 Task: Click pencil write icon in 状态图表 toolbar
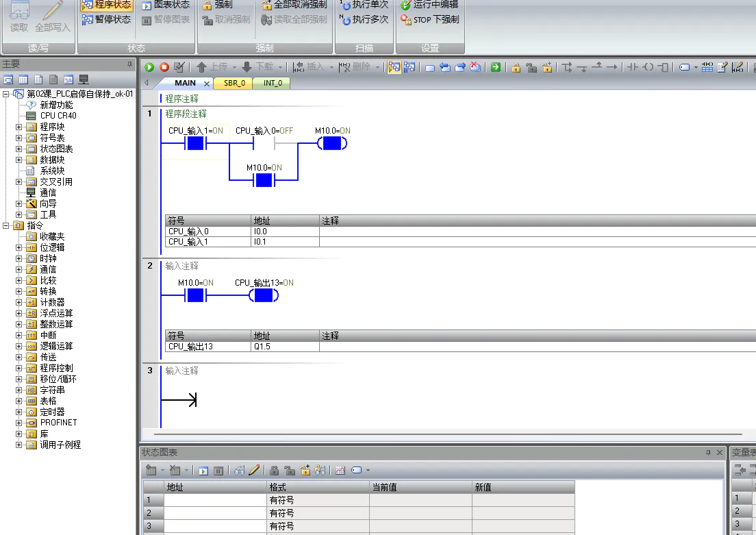[x=255, y=470]
